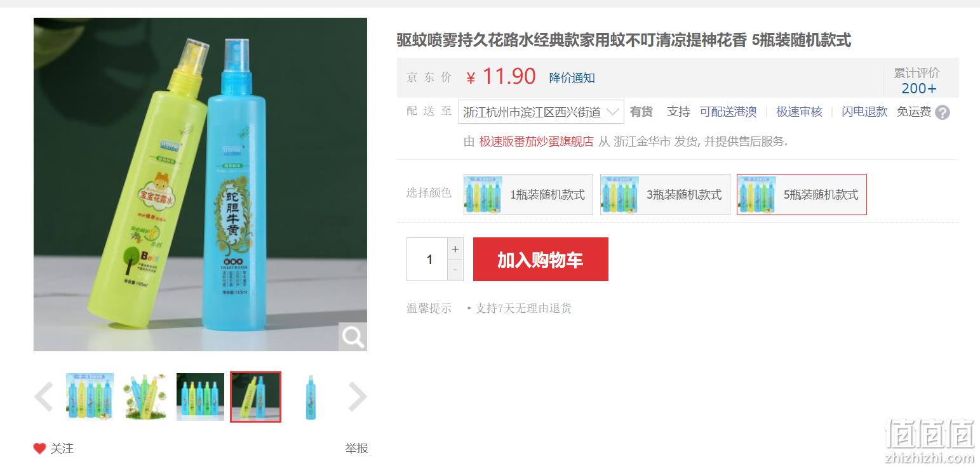The height and width of the screenshot is (469, 980).
Task: Increase quantity with the plus button
Action: point(455,249)
